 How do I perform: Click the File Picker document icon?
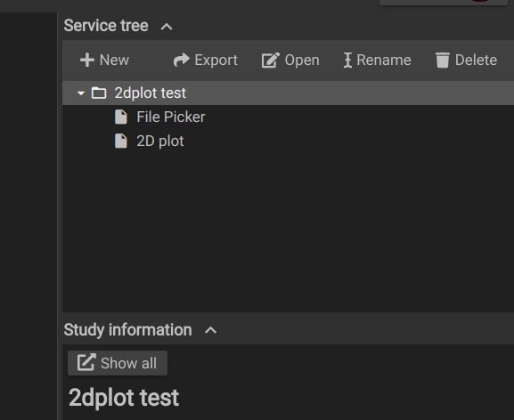click(x=121, y=117)
